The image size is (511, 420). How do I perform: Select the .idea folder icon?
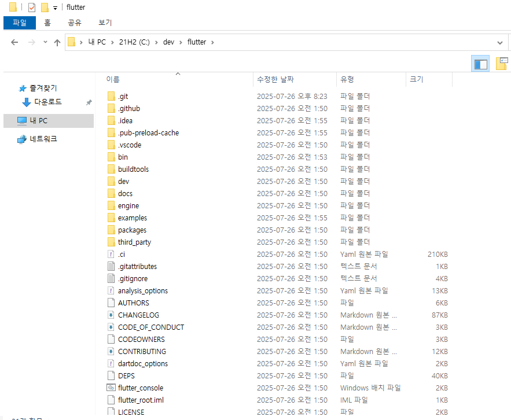tap(111, 120)
